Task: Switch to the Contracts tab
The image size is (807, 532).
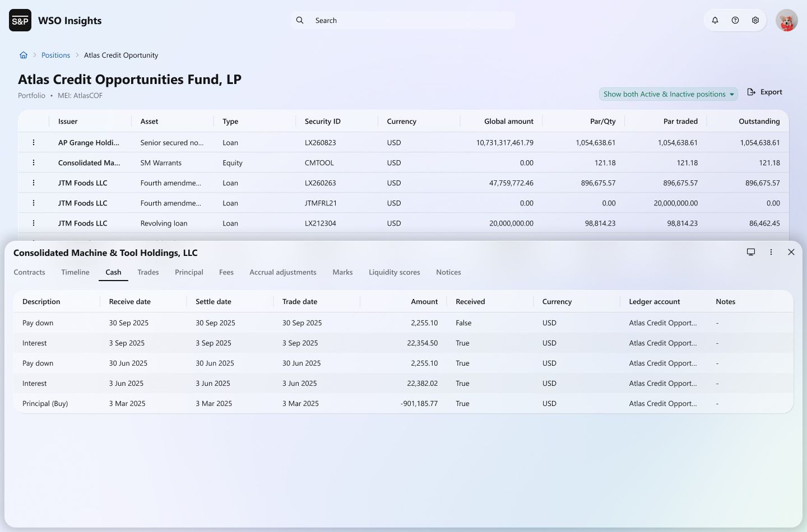Action: point(29,272)
